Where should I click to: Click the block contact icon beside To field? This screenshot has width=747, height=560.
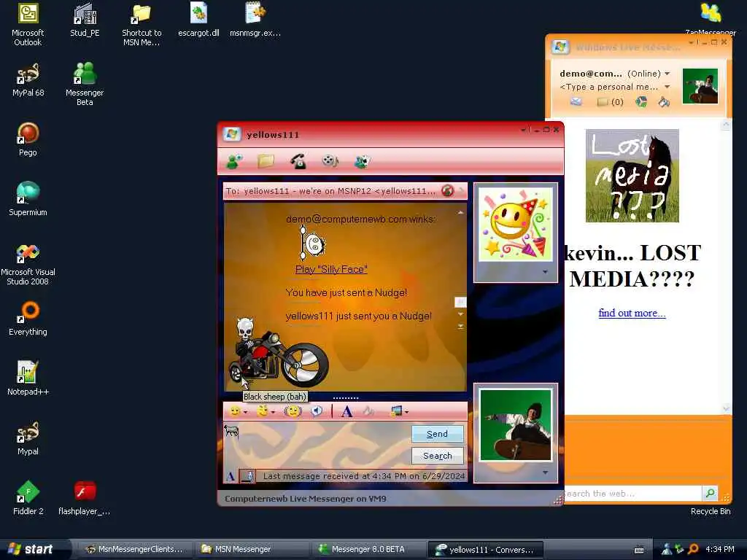point(447,191)
